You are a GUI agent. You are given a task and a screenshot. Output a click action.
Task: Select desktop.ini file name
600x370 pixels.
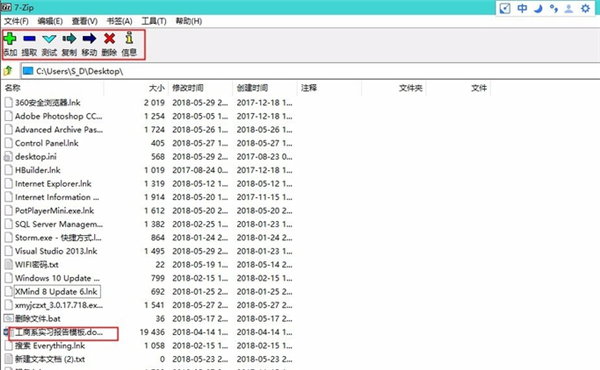[x=36, y=156]
